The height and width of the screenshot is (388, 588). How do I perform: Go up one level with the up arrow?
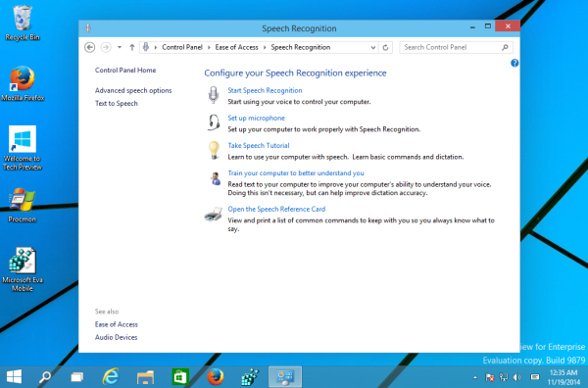[x=132, y=47]
